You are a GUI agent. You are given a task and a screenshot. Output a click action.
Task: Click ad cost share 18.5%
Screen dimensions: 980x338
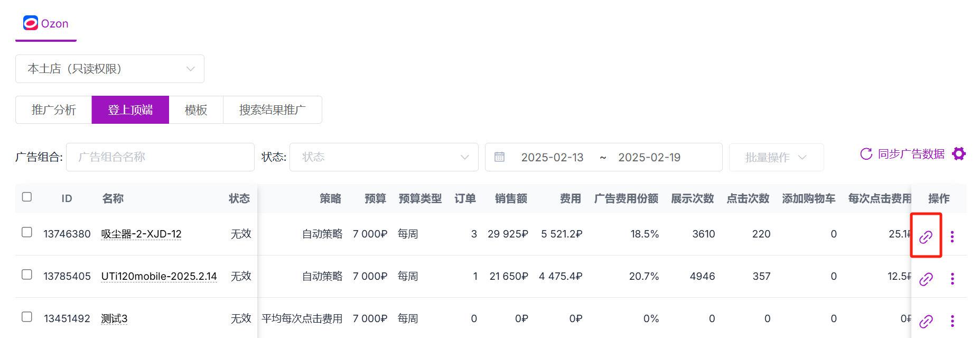click(645, 234)
